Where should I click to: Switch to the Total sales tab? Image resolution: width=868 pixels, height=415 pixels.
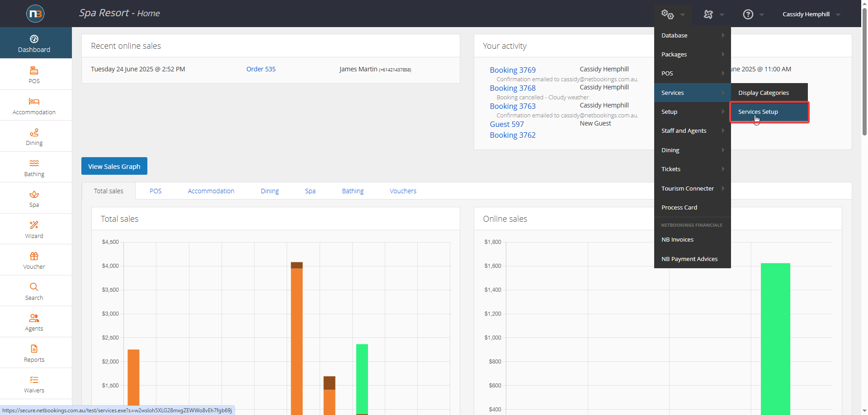point(108,191)
